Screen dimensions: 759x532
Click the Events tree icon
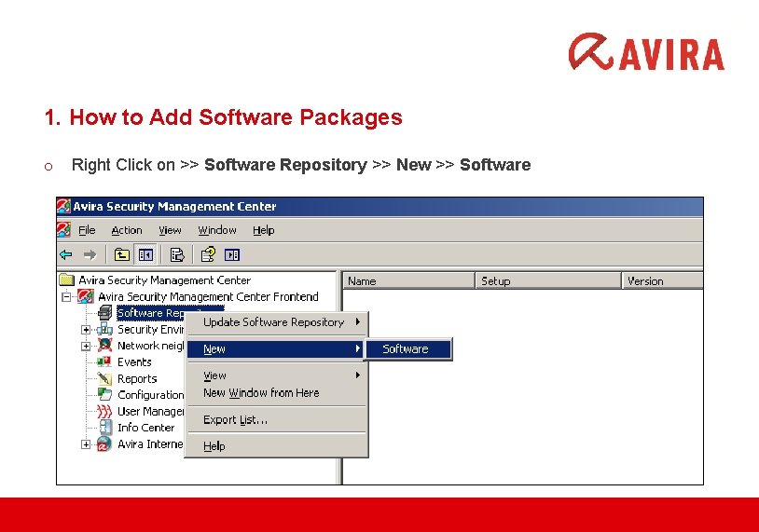pyautogui.click(x=104, y=361)
